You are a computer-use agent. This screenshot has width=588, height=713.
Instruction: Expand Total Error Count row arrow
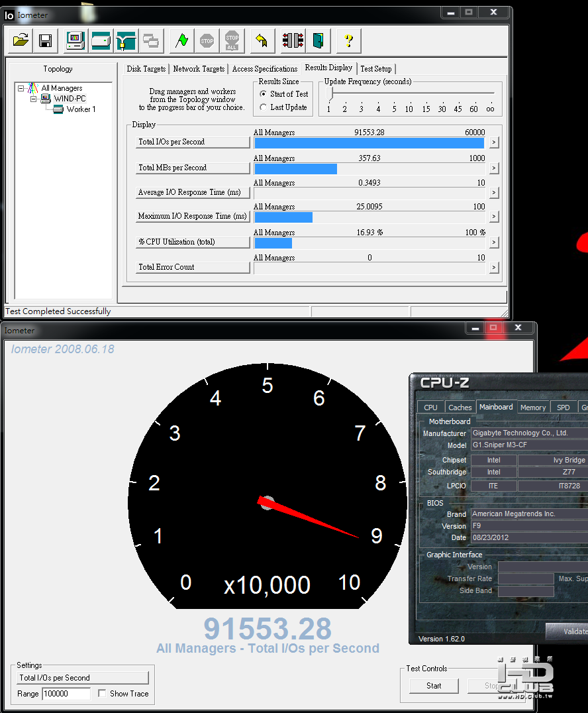[493, 268]
